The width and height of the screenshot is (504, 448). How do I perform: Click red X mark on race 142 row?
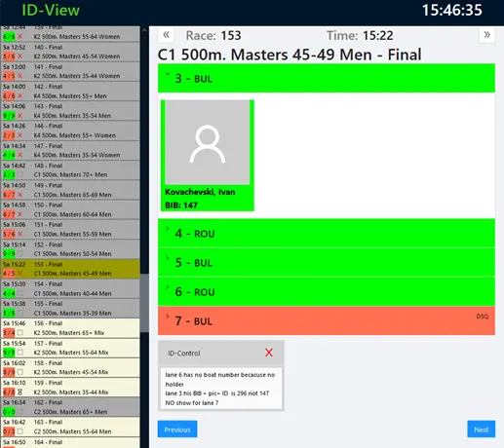(x=19, y=95)
